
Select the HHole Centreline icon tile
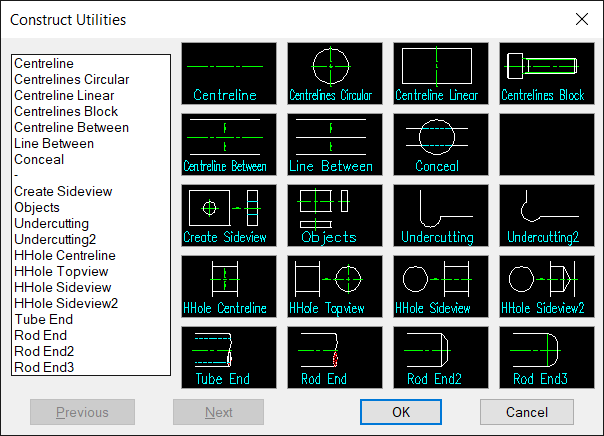(229, 287)
